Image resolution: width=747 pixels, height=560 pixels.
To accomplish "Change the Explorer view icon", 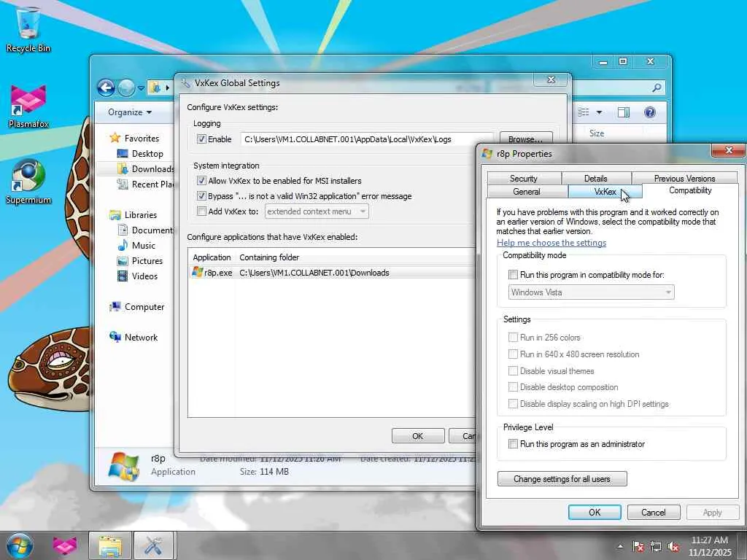I will point(584,112).
